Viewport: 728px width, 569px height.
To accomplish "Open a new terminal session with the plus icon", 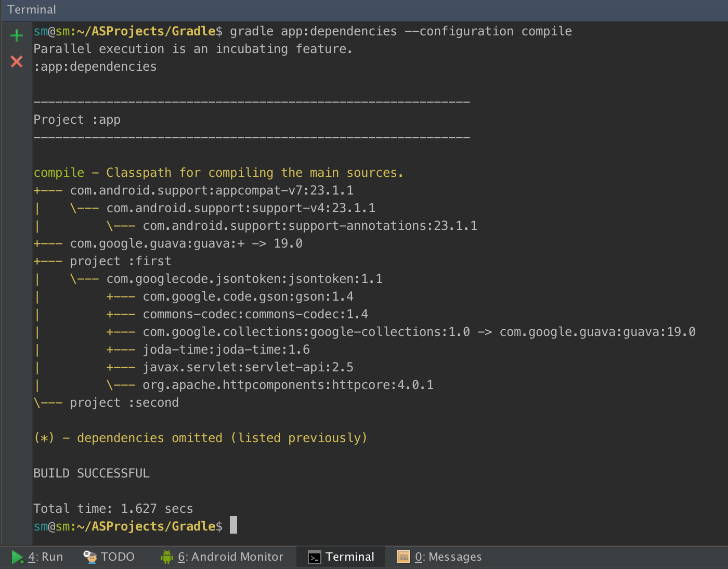I will click(17, 35).
